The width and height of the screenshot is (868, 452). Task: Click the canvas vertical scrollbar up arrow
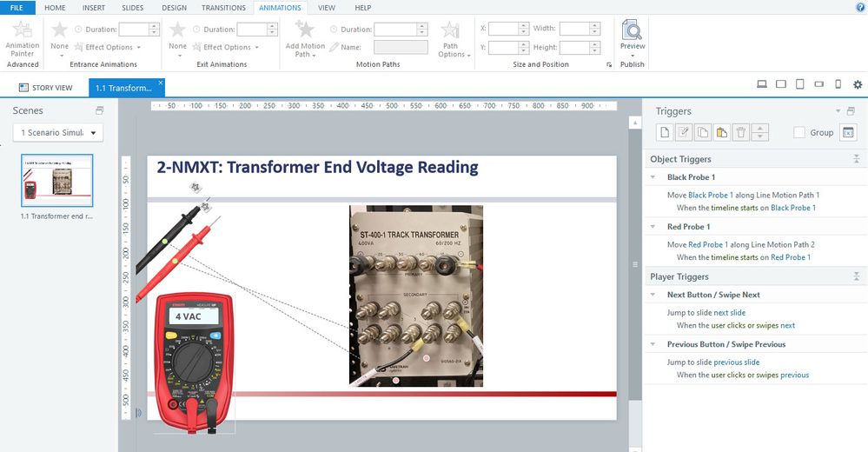coord(635,123)
